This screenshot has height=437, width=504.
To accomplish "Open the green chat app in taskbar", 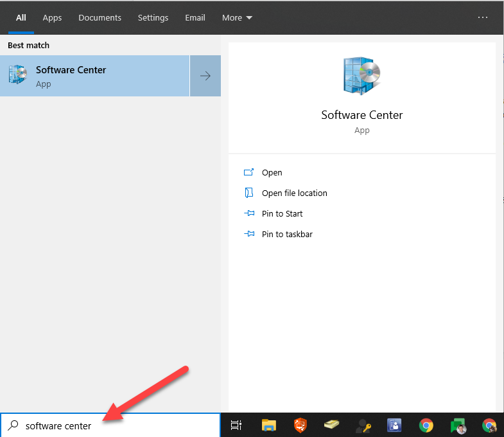I will pos(458,425).
